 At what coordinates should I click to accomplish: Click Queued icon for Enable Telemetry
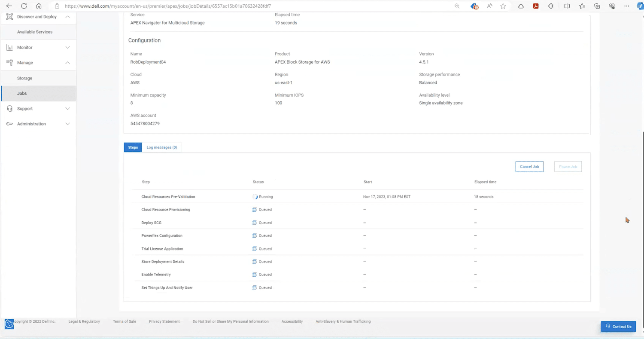click(x=255, y=275)
